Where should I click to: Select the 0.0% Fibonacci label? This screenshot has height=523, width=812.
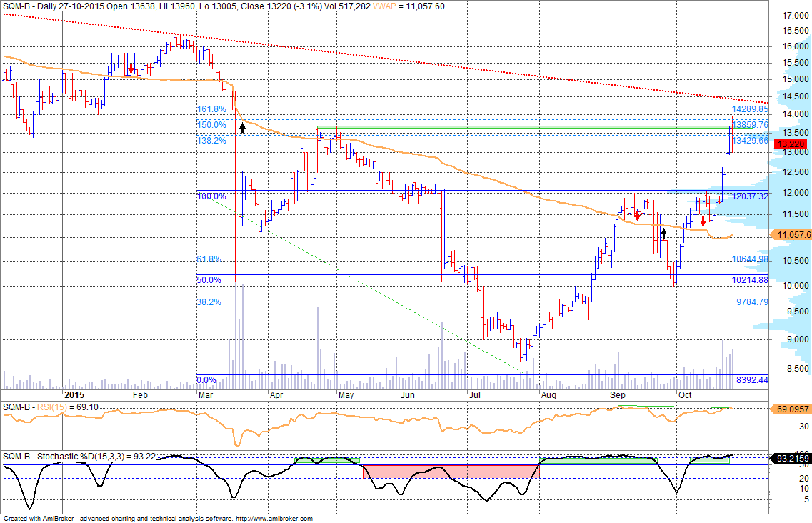coord(206,380)
